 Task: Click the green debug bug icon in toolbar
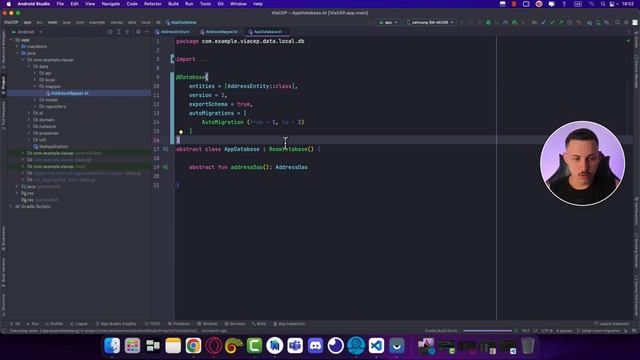click(x=488, y=22)
